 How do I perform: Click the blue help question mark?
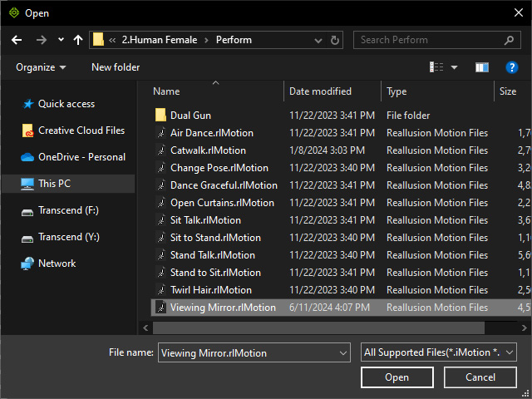click(x=512, y=67)
